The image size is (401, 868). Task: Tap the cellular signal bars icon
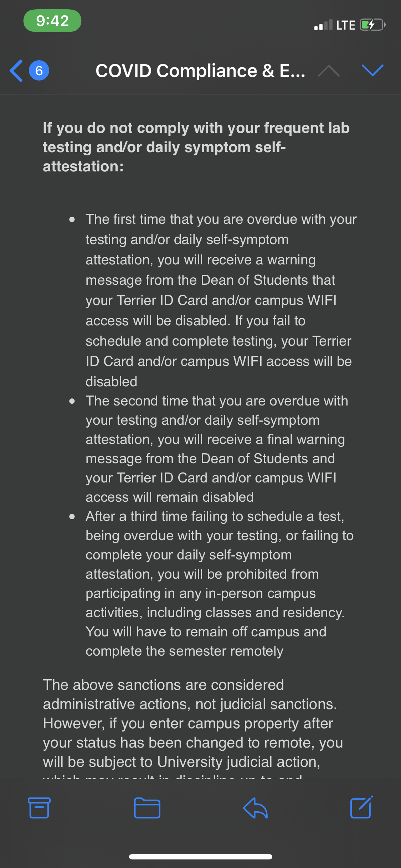click(323, 25)
